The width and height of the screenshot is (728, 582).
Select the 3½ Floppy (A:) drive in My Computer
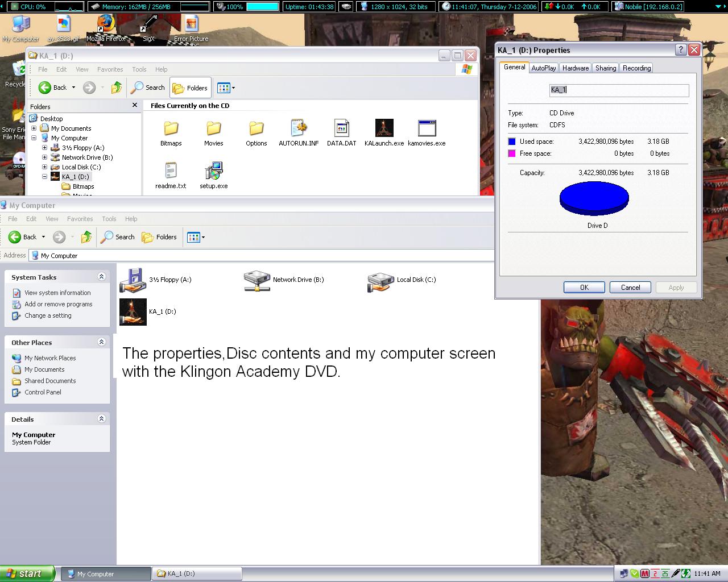(x=156, y=280)
